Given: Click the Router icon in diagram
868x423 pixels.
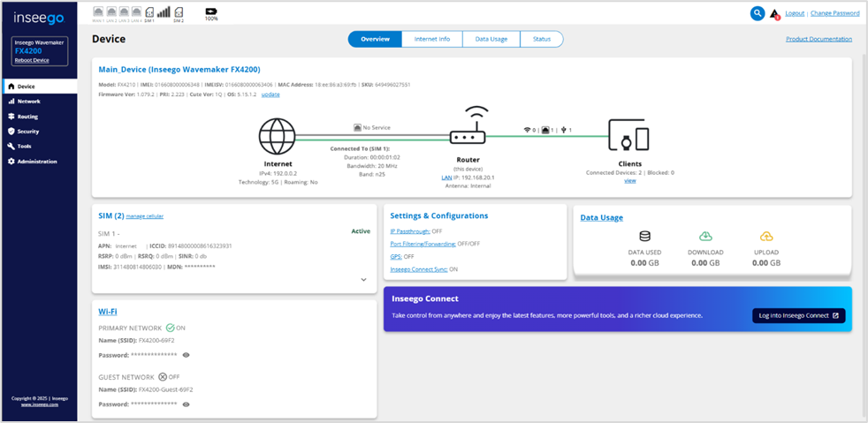Looking at the screenshot, I should point(466,131).
